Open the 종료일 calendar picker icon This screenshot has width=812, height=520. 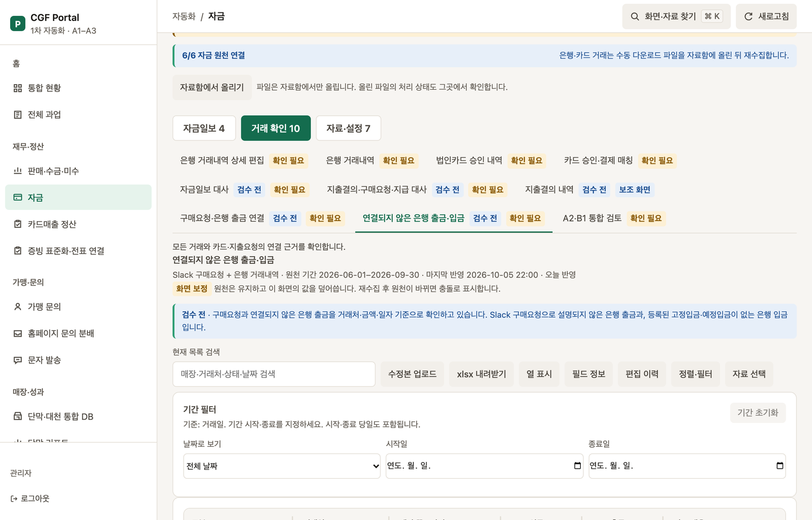tap(780, 465)
